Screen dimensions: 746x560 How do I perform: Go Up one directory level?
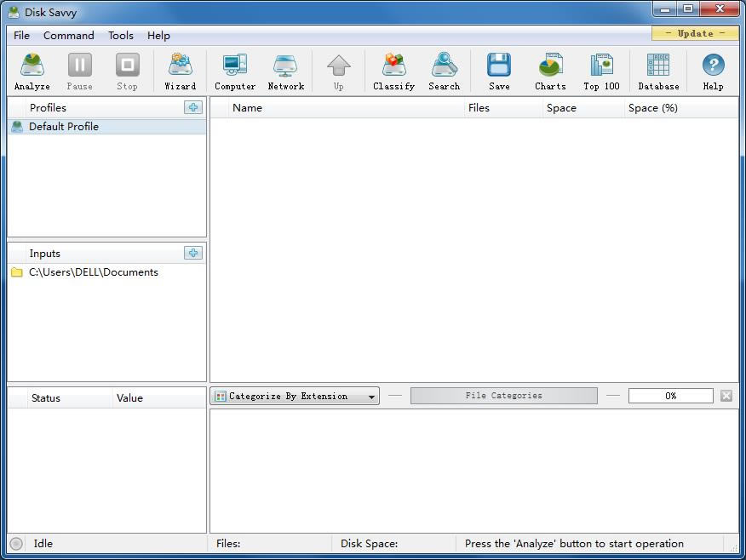(339, 71)
